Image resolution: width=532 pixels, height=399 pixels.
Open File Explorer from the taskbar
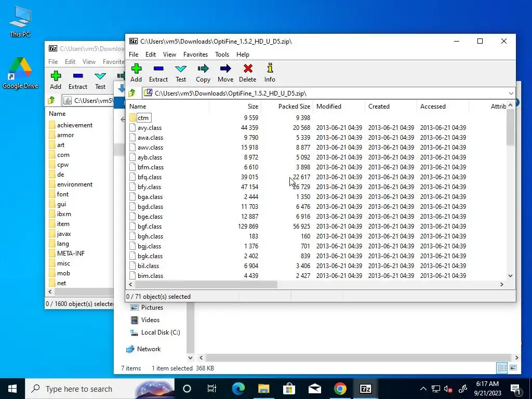[263, 389]
